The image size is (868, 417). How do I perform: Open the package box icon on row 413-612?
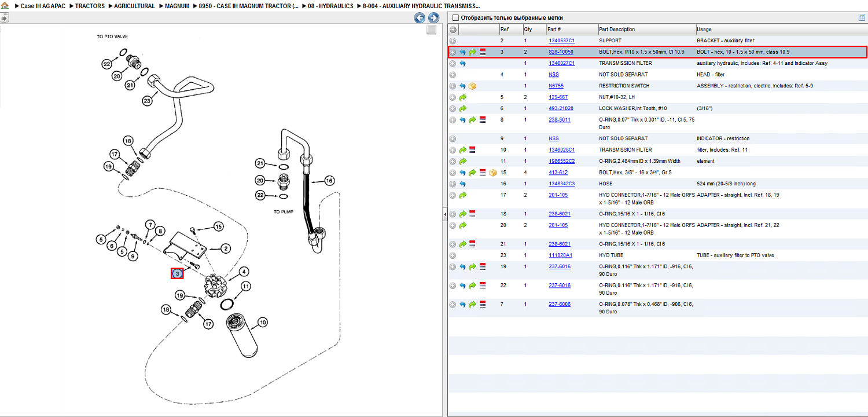[492, 173]
